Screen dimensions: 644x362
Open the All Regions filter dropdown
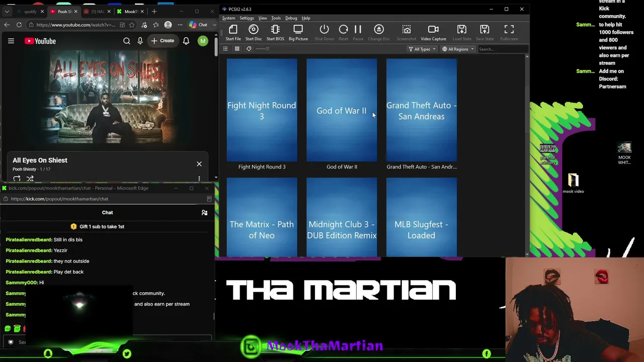458,49
